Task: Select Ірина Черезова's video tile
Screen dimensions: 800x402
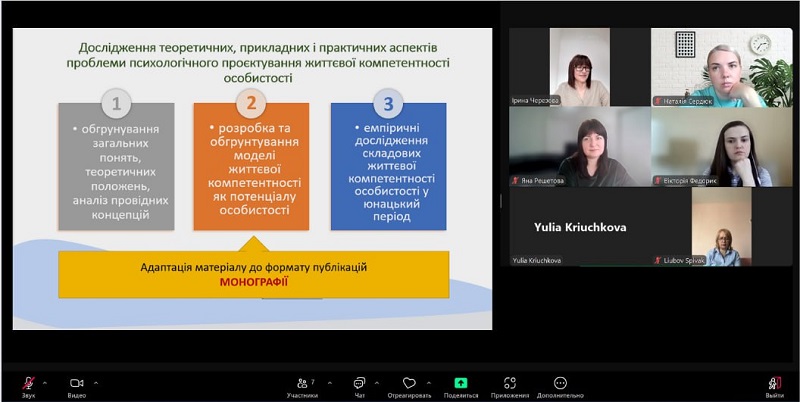Action: [x=579, y=67]
